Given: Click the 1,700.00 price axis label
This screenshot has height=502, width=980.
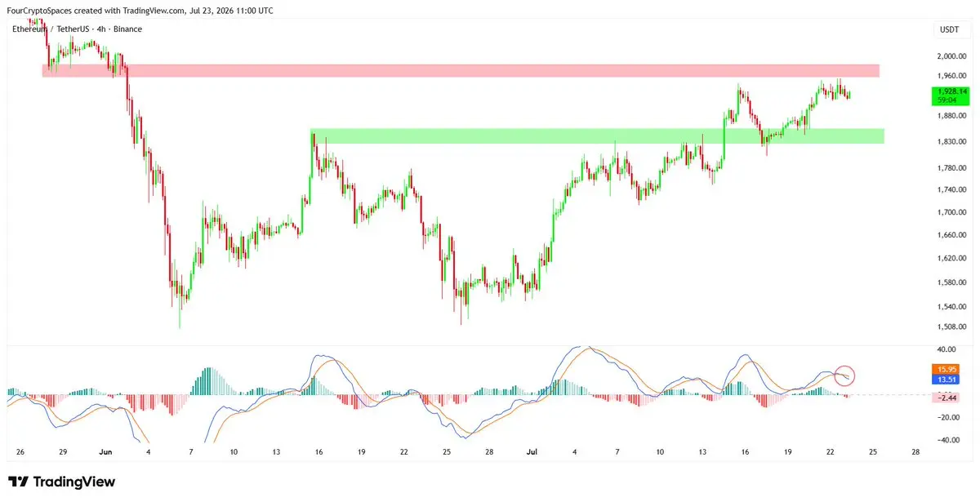Looking at the screenshot, I should click(x=951, y=212).
